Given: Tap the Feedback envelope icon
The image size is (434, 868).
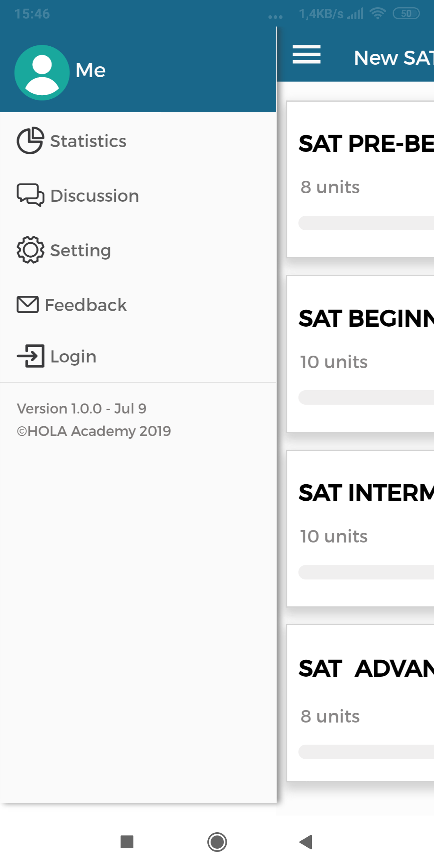Looking at the screenshot, I should (28, 305).
